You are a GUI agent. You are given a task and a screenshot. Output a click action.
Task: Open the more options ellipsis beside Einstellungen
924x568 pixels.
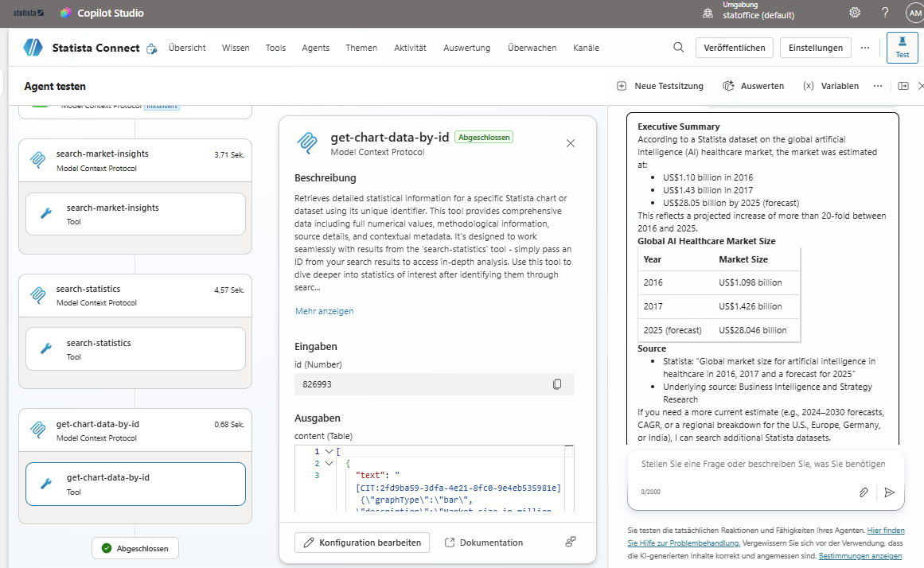pyautogui.click(x=864, y=48)
